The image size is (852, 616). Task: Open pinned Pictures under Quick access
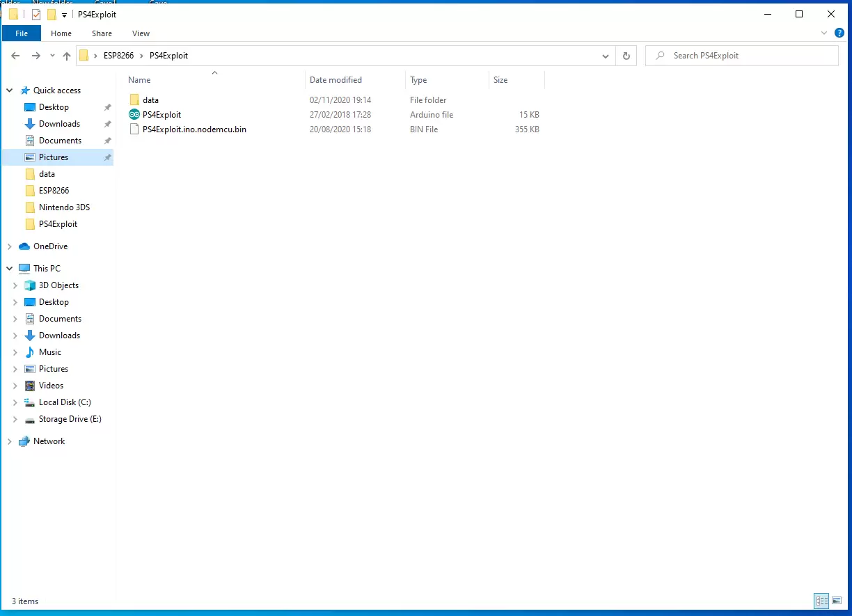(54, 157)
